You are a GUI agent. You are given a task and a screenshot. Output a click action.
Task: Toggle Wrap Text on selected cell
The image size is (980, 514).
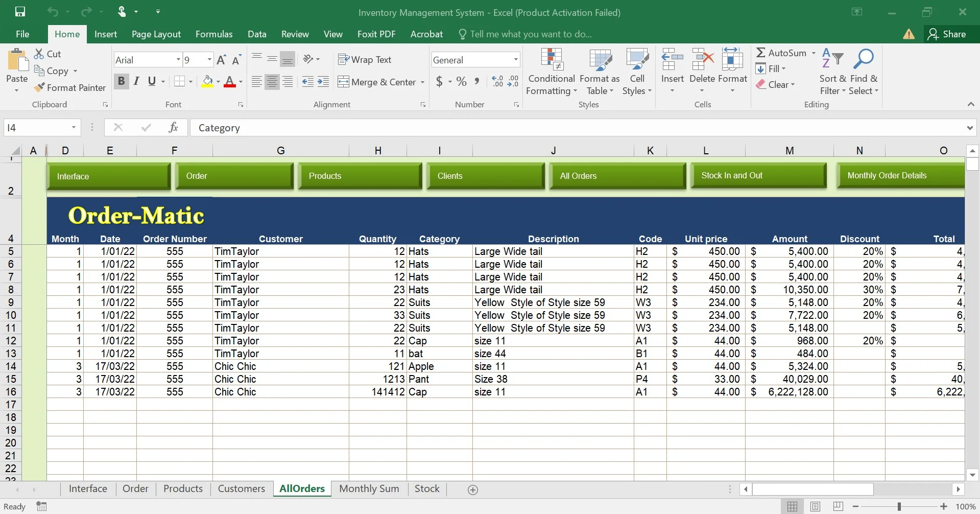coord(365,60)
